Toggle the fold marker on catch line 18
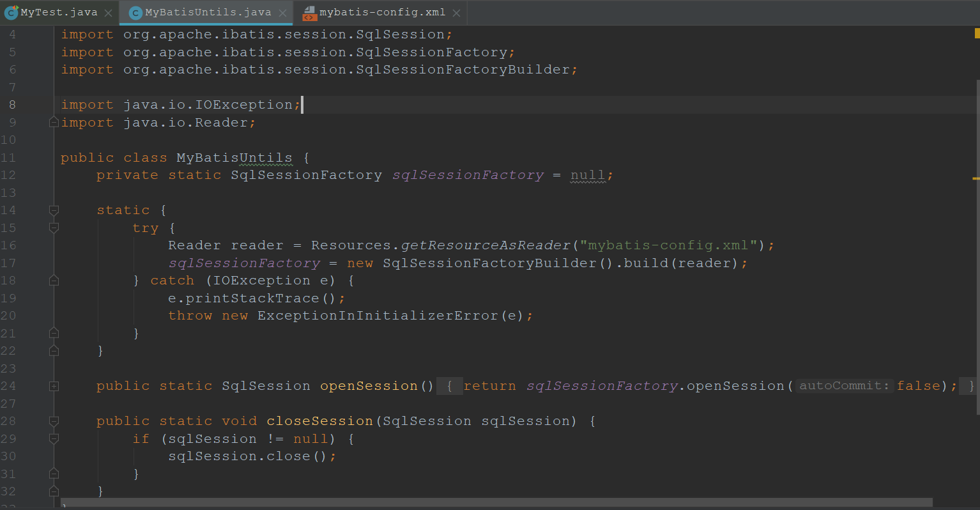 (54, 281)
